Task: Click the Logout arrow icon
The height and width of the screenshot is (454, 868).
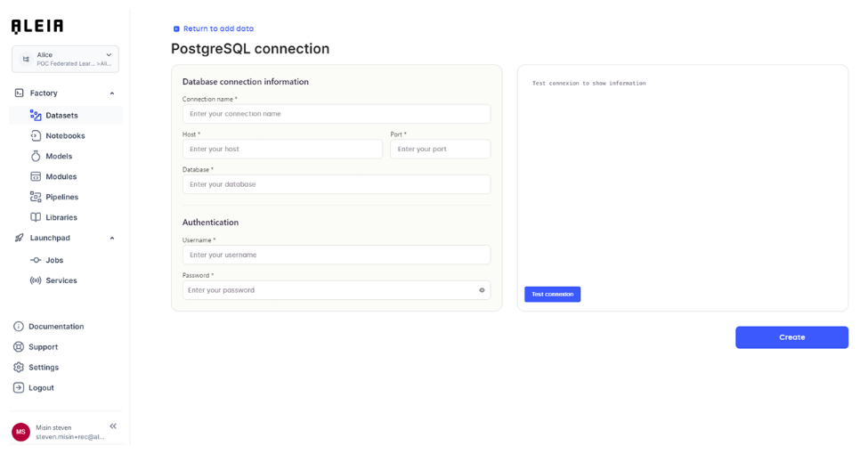Action: click(19, 388)
